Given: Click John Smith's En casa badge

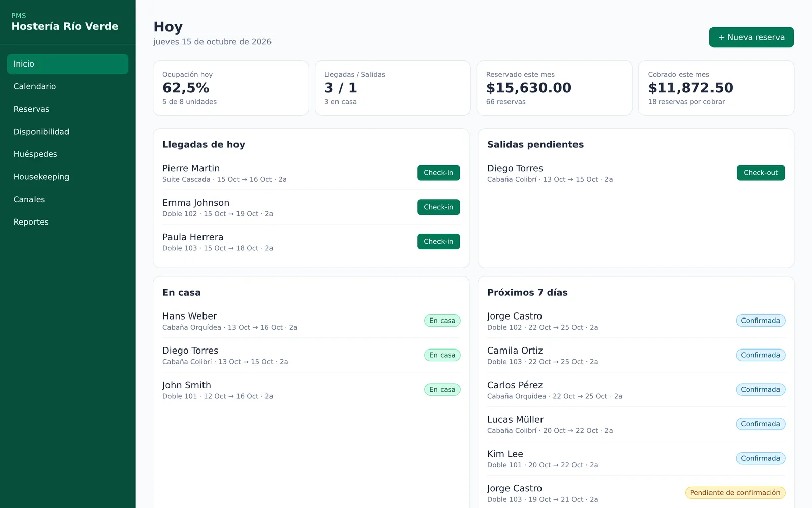Looking at the screenshot, I should 442,390.
